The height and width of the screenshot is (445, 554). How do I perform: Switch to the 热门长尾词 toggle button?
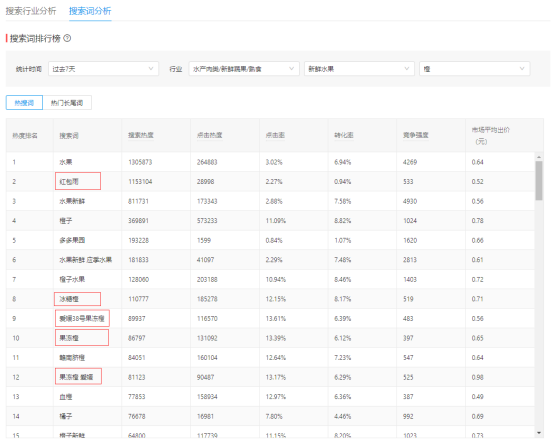coord(67,103)
